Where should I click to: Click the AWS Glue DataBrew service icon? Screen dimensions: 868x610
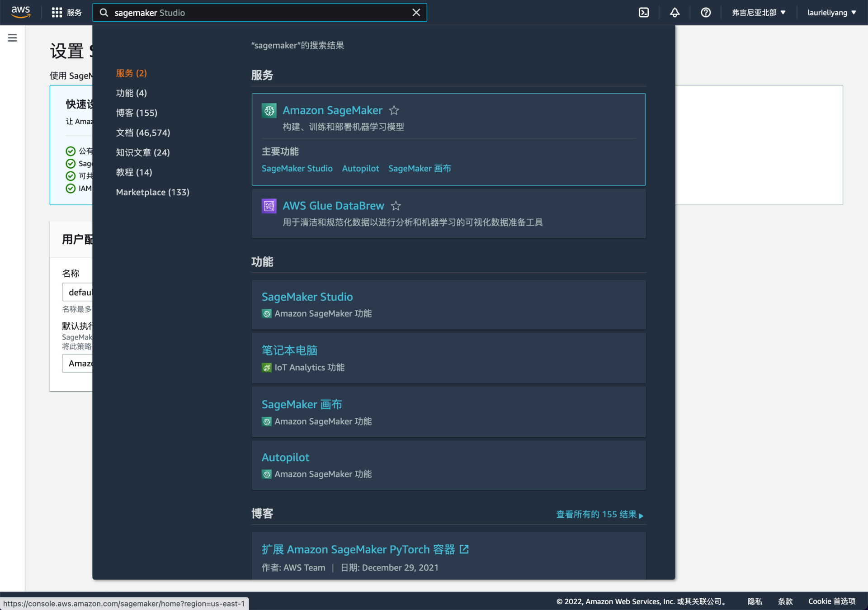click(x=269, y=206)
